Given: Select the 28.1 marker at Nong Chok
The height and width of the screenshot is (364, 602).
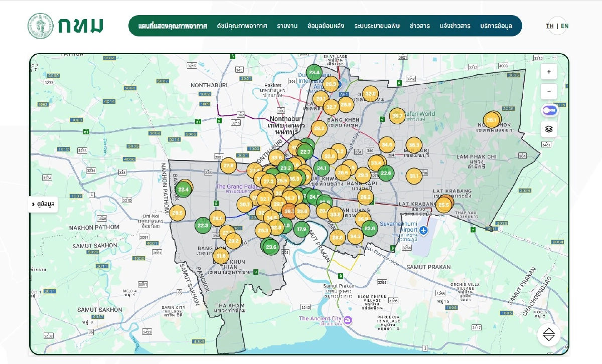Looking at the screenshot, I should coord(491,120).
